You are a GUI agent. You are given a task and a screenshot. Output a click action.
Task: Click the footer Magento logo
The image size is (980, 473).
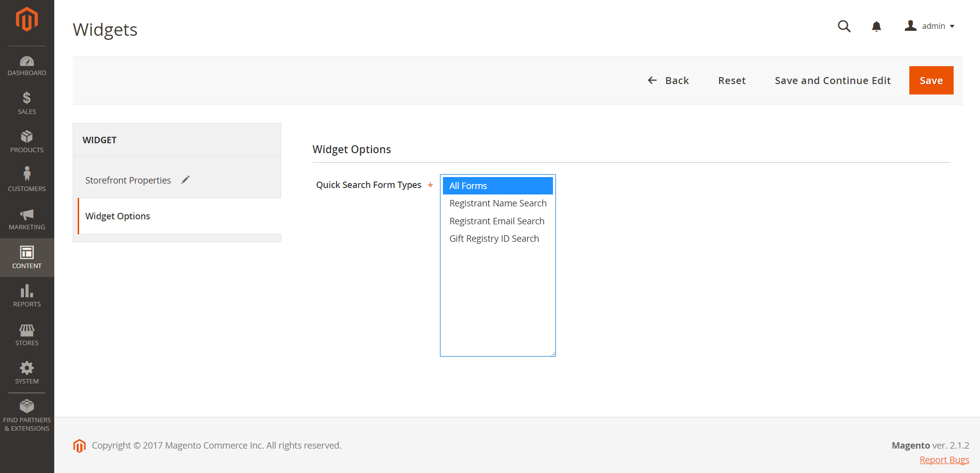80,446
